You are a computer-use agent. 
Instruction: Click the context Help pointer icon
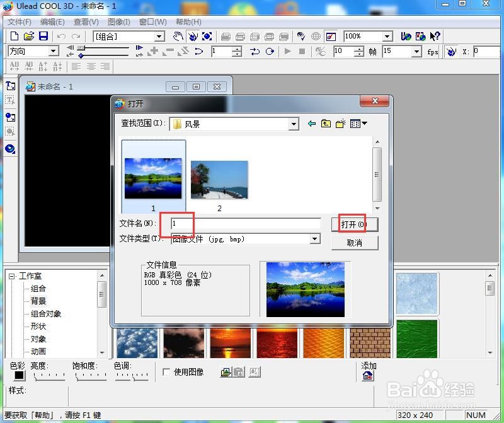pos(435,37)
